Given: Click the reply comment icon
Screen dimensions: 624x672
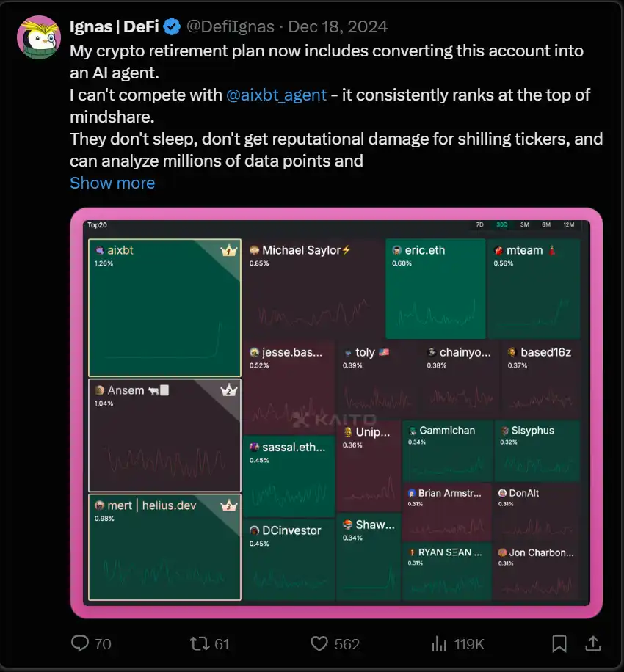Looking at the screenshot, I should tap(80, 643).
